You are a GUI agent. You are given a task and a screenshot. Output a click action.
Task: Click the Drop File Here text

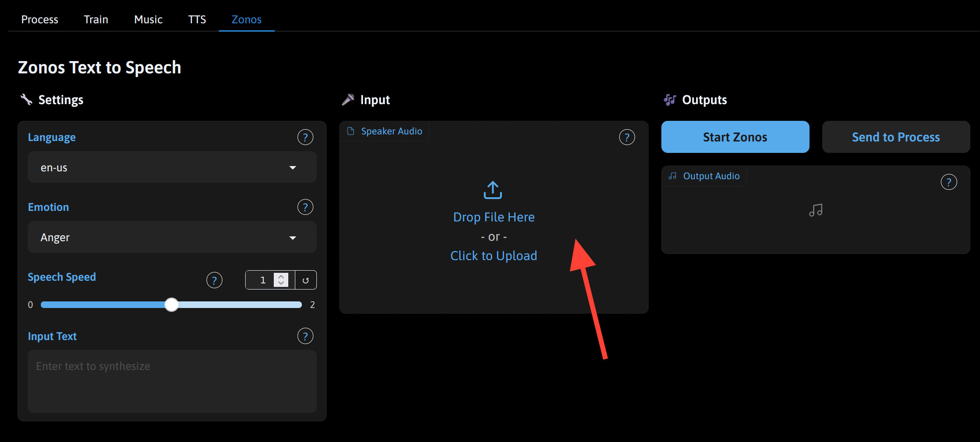pyautogui.click(x=494, y=217)
